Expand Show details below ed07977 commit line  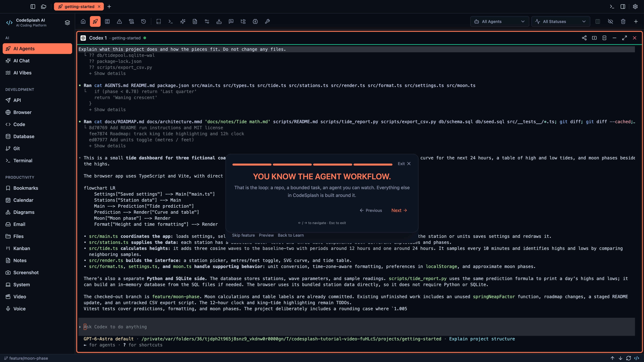coord(108,146)
